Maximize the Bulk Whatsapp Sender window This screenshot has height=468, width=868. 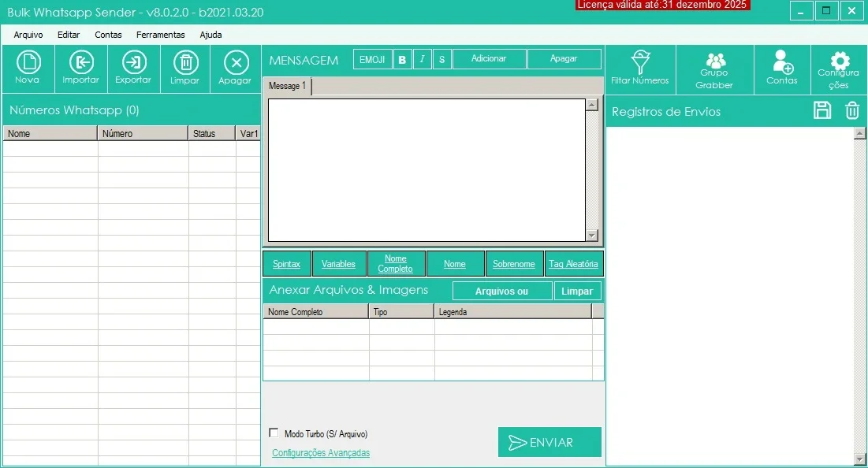[826, 11]
